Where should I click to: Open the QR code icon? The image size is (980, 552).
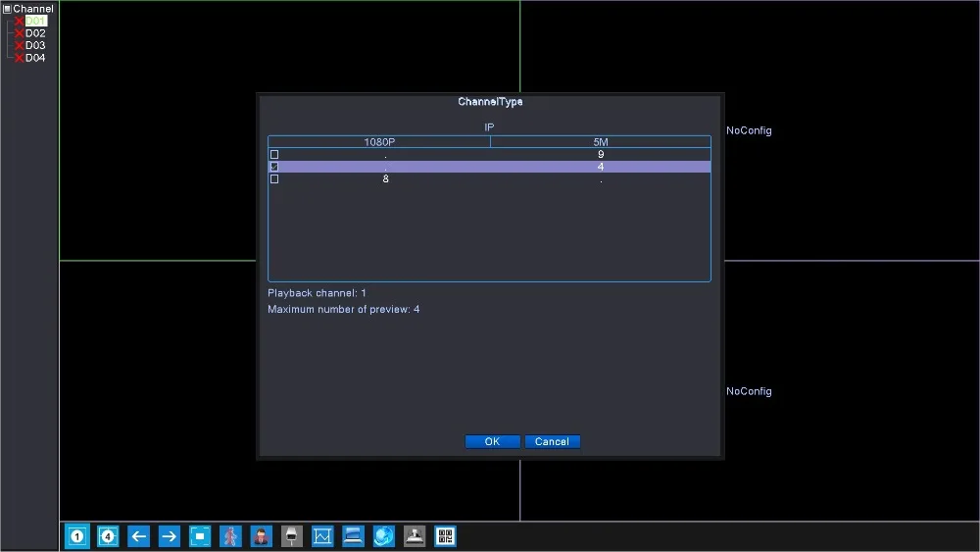445,535
